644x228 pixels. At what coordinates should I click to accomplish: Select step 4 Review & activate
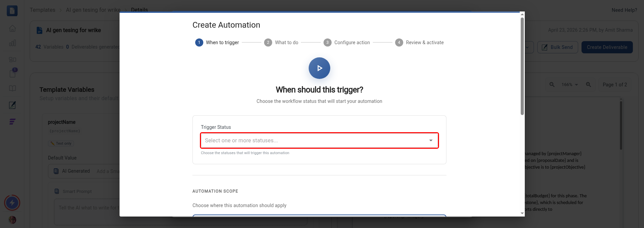click(419, 42)
